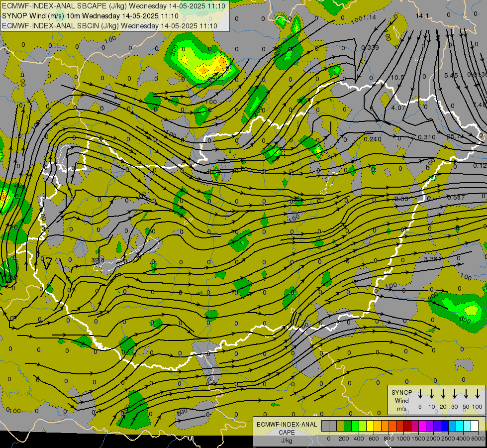The width and height of the screenshot is (487, 448).
Task: Click the 1000 tick label in CAPE legend
Action: point(403,439)
